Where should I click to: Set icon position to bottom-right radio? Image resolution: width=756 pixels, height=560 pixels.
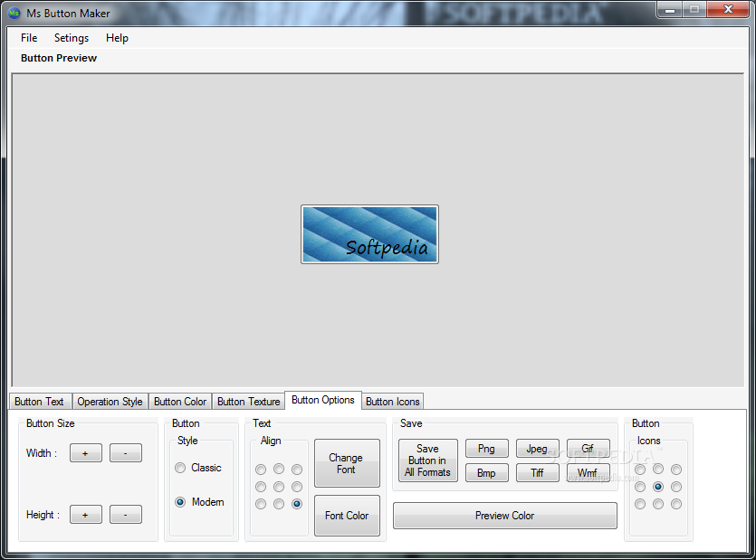[676, 504]
